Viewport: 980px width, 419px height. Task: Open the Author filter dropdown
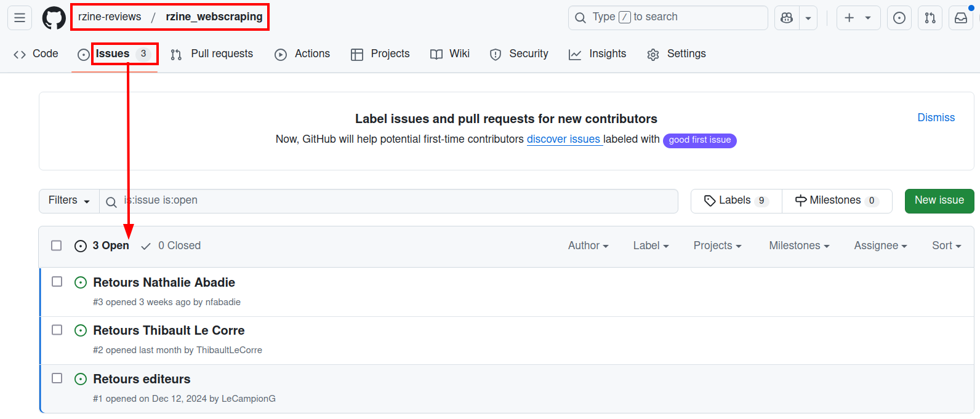pyautogui.click(x=588, y=245)
